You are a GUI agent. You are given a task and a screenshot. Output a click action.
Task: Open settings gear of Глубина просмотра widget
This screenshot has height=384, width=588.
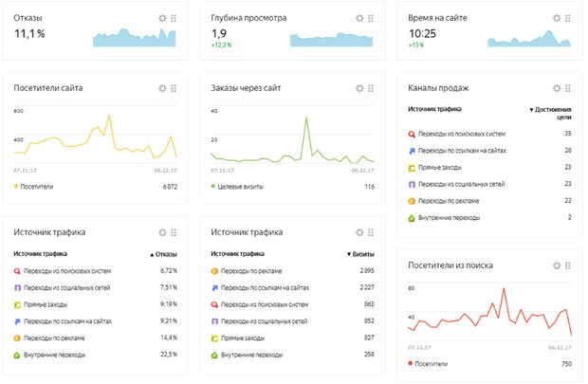coord(359,18)
